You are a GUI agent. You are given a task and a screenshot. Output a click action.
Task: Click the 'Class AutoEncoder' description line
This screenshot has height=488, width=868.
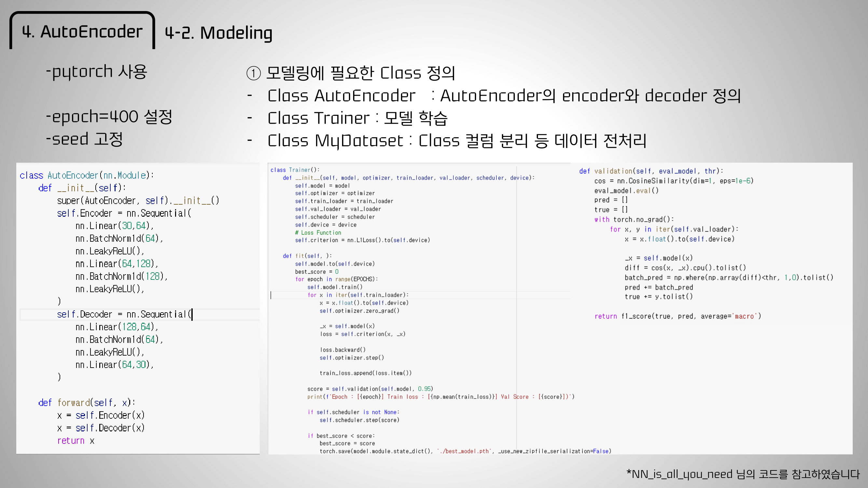[504, 96]
